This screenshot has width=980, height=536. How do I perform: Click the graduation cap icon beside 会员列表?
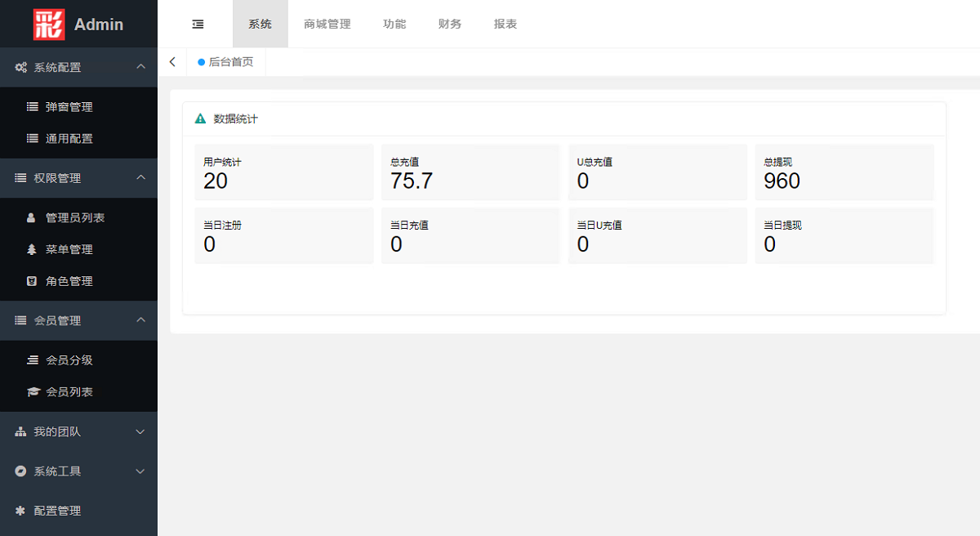[33, 392]
